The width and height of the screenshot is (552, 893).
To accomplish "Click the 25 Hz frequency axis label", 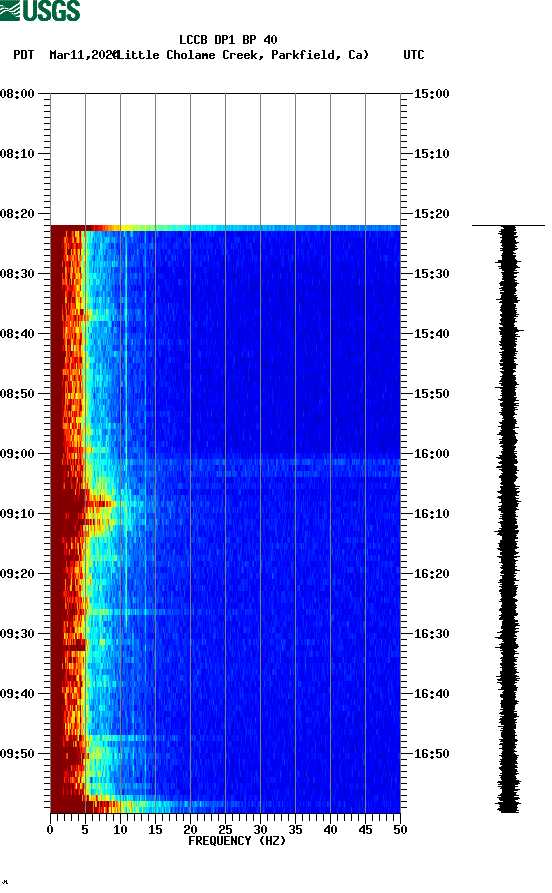I will pos(225,830).
